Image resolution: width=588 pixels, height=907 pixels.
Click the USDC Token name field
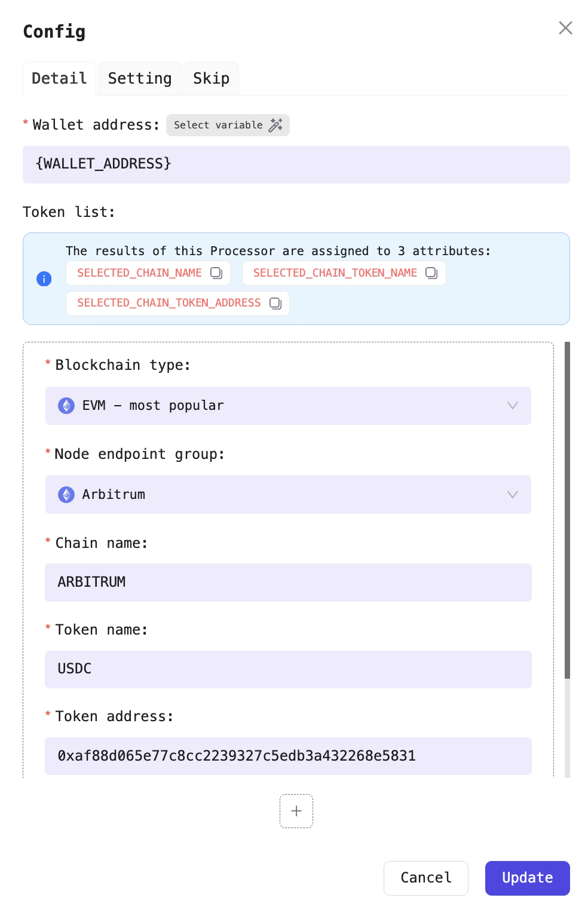(x=288, y=669)
